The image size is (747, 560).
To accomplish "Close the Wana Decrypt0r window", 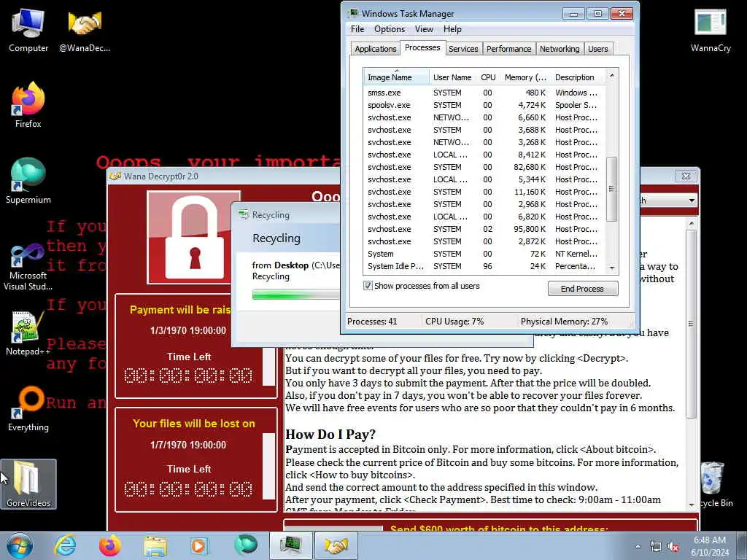I will click(x=686, y=176).
